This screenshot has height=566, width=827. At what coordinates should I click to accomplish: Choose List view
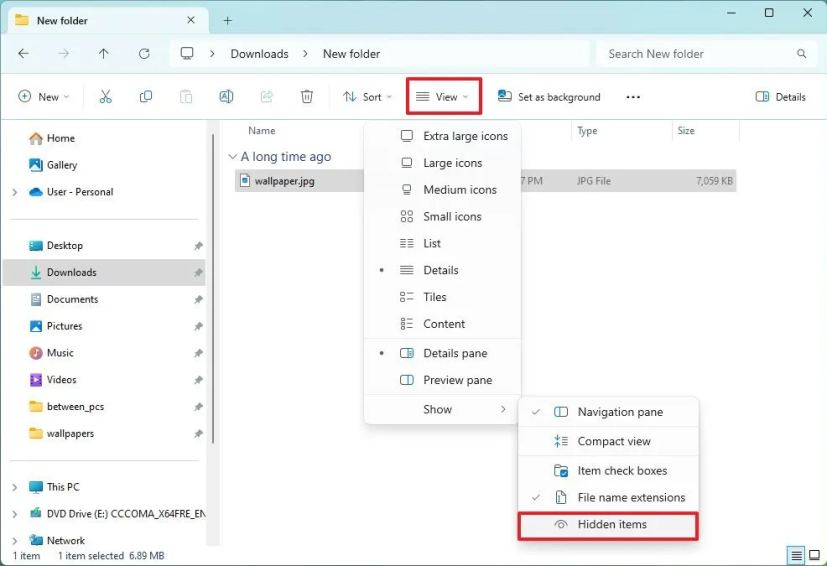(443, 244)
